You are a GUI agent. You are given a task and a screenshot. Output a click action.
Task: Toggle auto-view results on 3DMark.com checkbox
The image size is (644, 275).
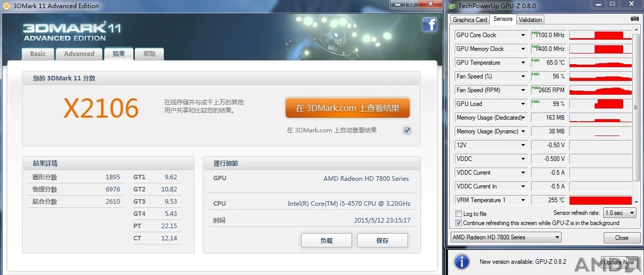(x=407, y=130)
